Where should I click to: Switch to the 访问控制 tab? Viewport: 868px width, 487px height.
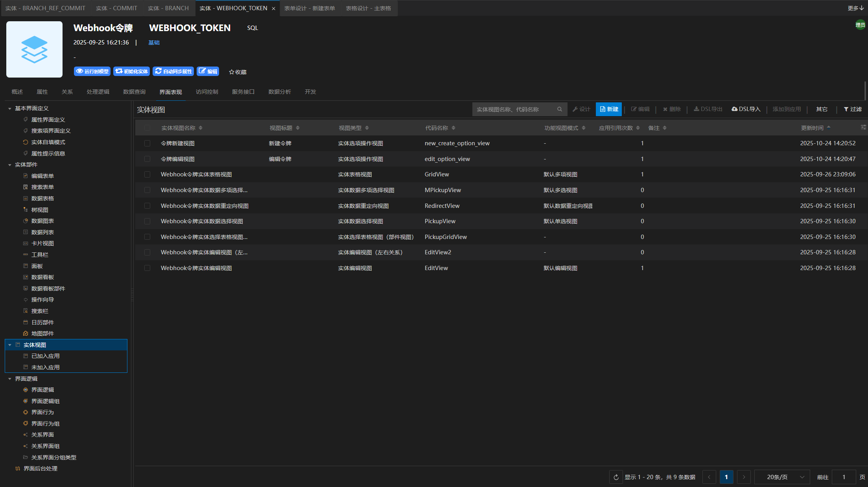point(207,92)
